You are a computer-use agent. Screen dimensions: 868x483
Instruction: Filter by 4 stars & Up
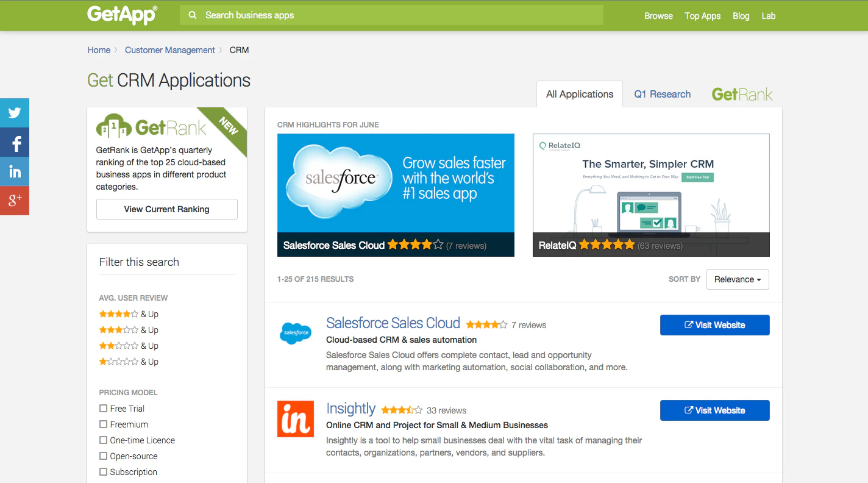129,314
